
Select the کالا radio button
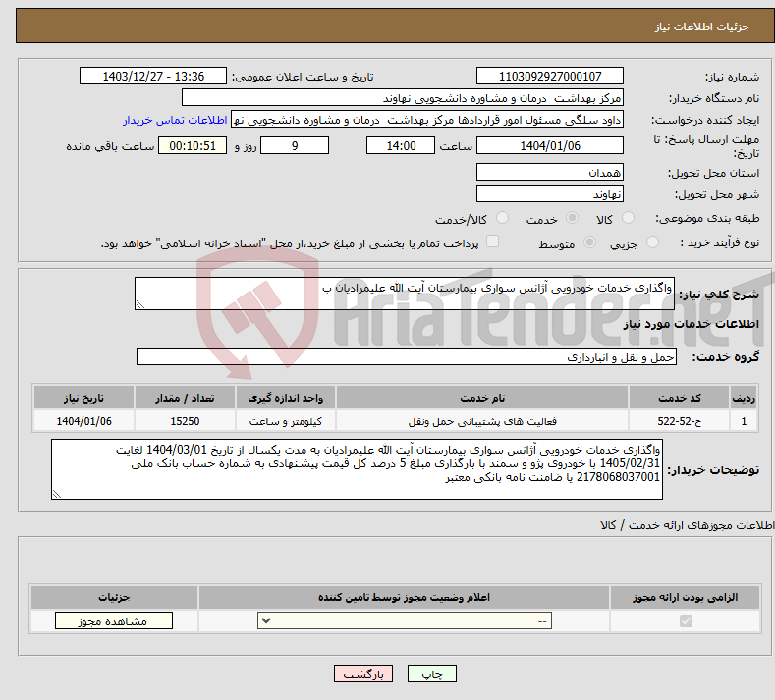628,217
